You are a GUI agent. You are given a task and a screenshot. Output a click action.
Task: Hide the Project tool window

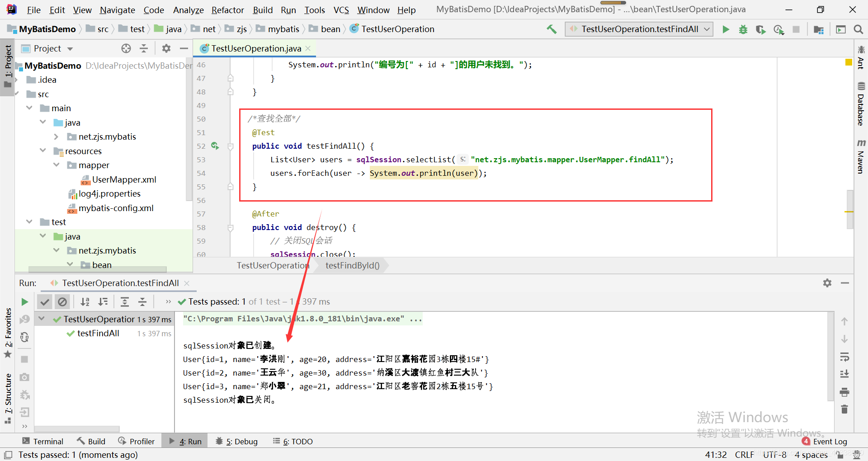click(x=184, y=48)
